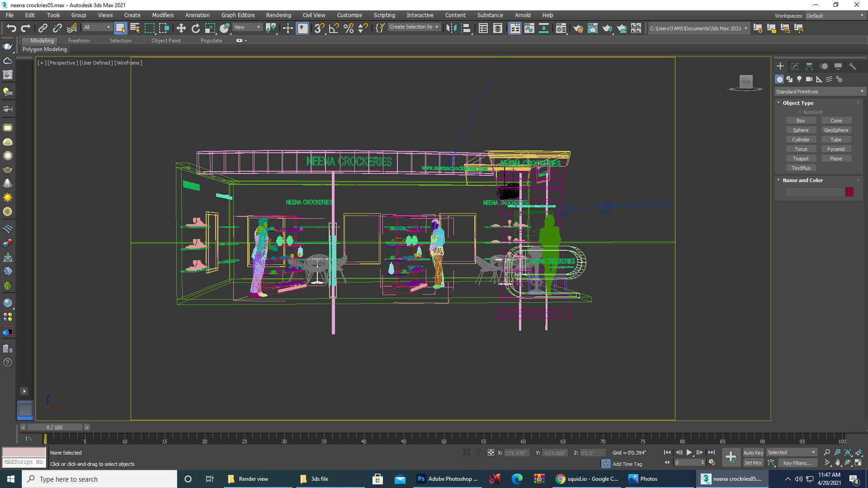Click the time slider 0 / 100 handle
This screenshot has height=488, width=868.
coord(55,427)
